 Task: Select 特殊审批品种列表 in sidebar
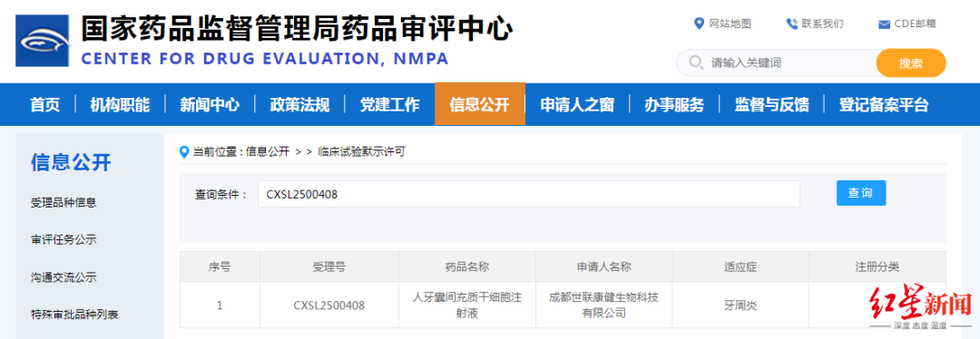(x=74, y=314)
